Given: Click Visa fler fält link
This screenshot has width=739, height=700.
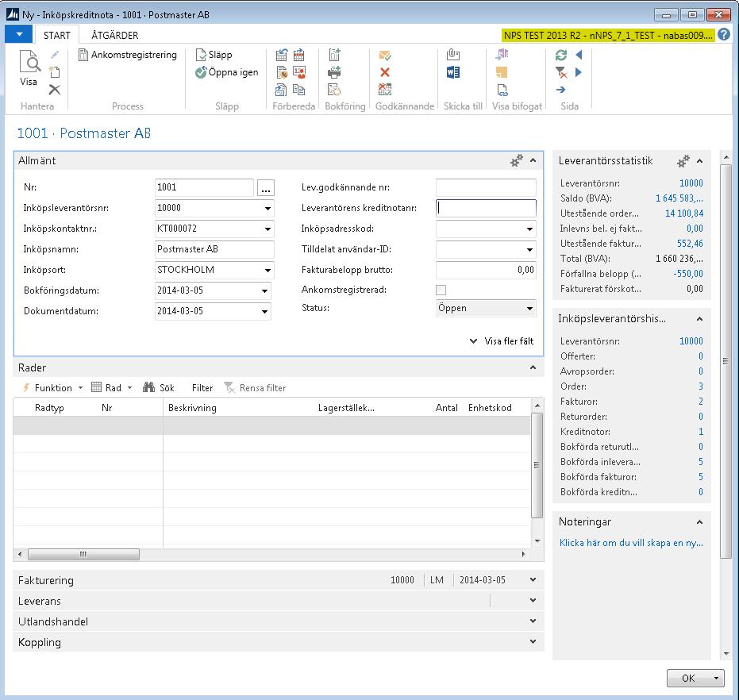Looking at the screenshot, I should (x=502, y=341).
